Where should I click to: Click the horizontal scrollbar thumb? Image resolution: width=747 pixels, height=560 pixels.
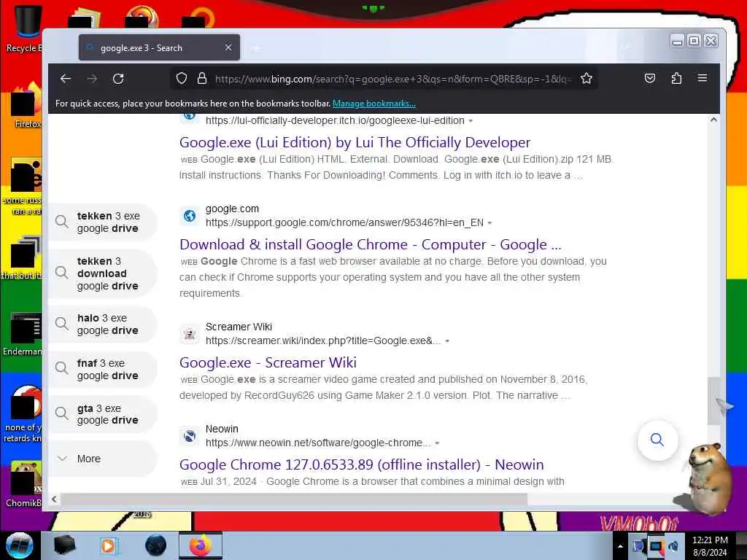pos(293,499)
